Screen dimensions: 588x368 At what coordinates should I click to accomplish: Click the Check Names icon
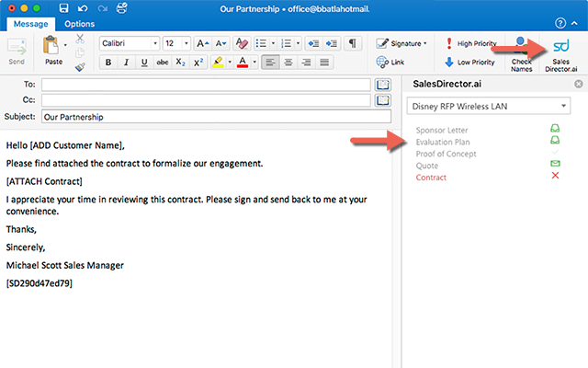point(521,55)
